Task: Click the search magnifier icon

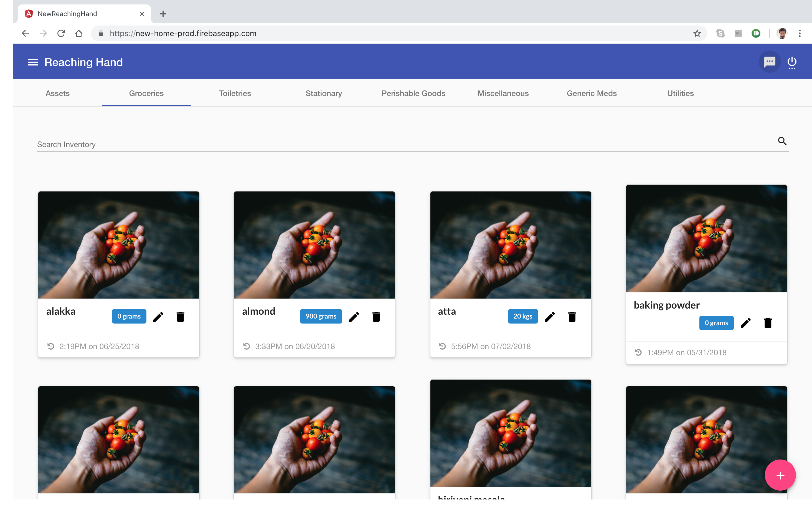Action: pyautogui.click(x=782, y=141)
